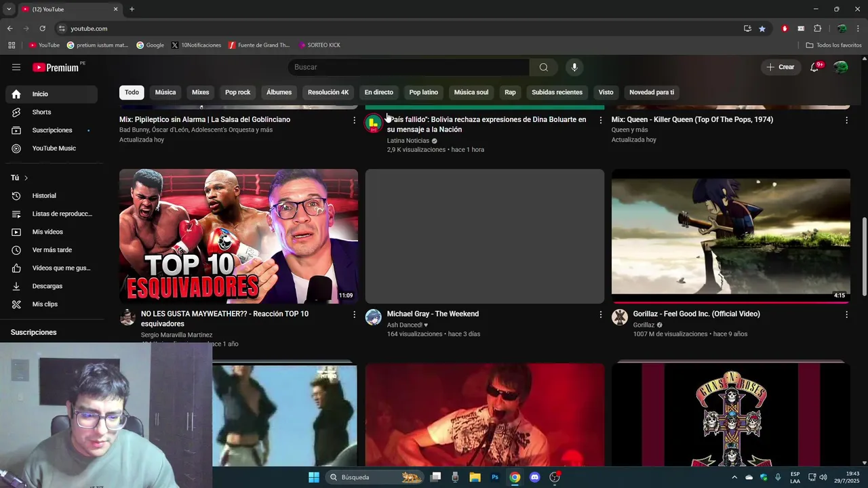Open Gorillaz Feel Good Inc. title

coord(696,314)
